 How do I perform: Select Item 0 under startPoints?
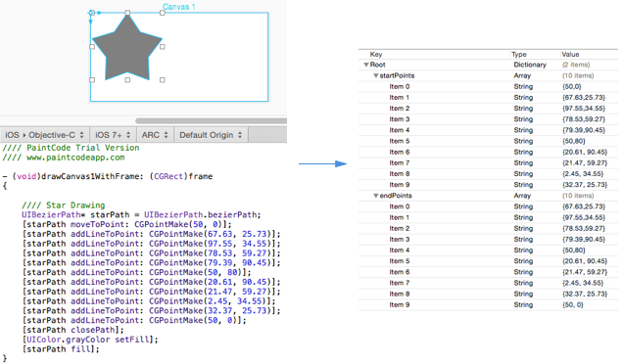point(488,86)
